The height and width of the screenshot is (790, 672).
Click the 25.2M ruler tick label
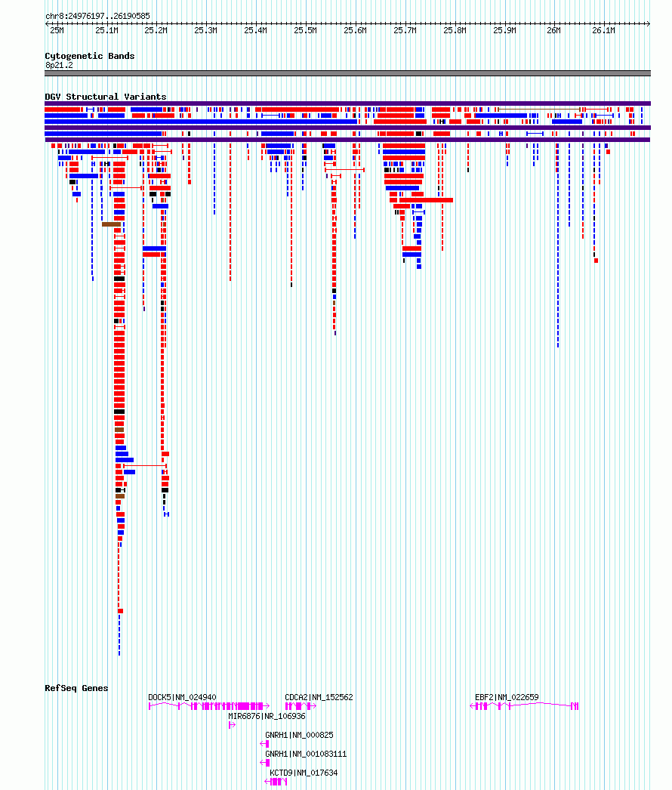tap(156, 30)
